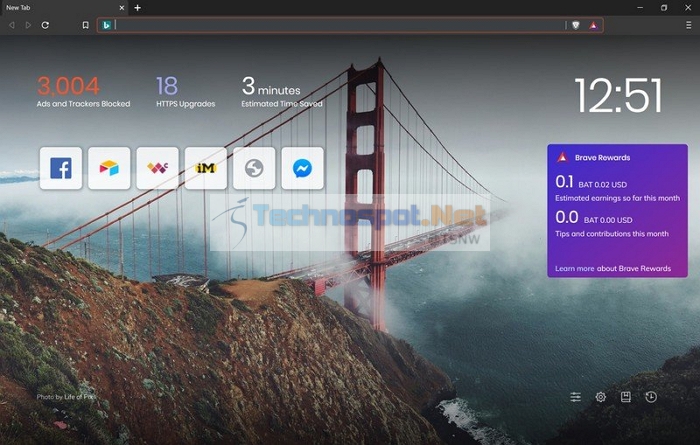Open the globe placeholder top site tile
The image size is (700, 445).
[x=254, y=168]
